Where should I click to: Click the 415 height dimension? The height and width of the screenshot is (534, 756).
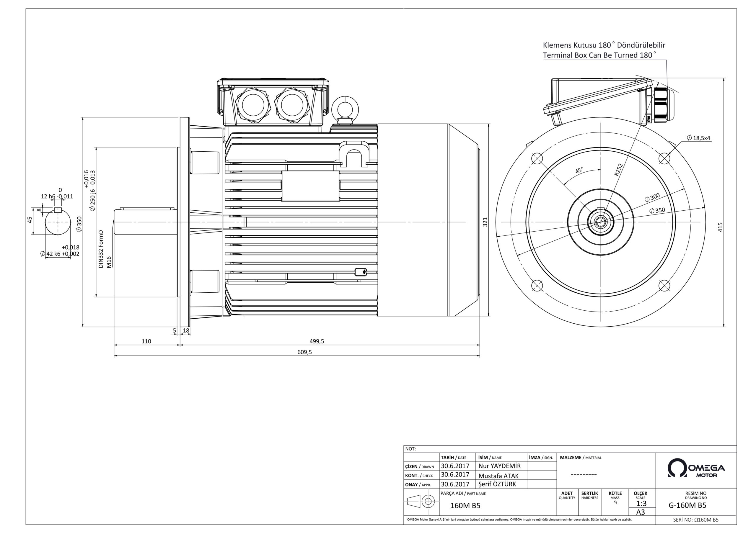(x=720, y=227)
